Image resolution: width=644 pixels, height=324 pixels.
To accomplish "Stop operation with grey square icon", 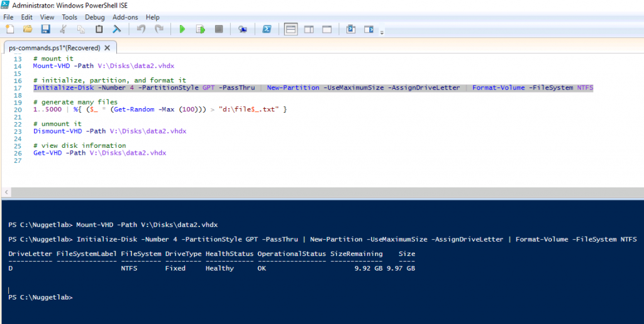I will click(219, 29).
